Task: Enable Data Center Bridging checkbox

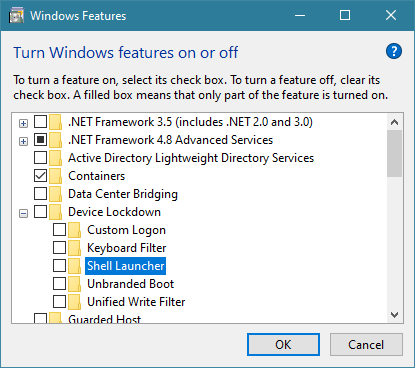Action: tap(40, 194)
